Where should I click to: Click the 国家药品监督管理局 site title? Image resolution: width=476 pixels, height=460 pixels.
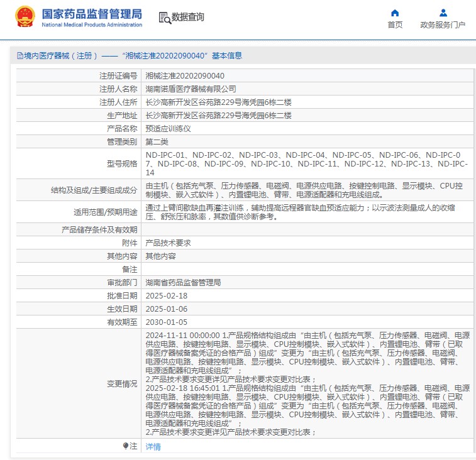click(92, 14)
